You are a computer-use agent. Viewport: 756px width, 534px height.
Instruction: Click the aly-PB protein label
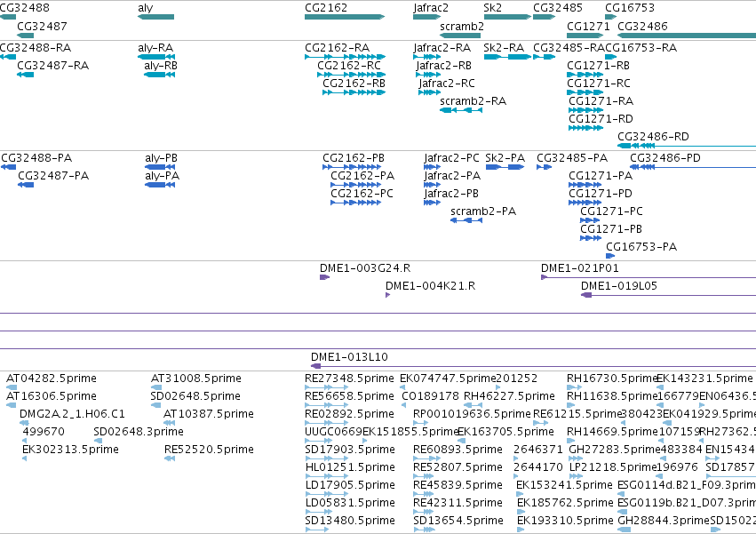(161, 158)
